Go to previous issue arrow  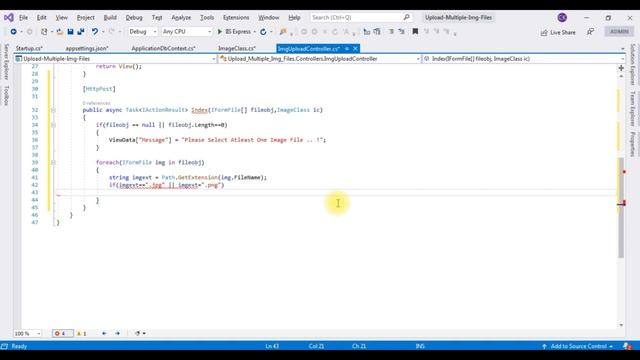[x=104, y=333]
